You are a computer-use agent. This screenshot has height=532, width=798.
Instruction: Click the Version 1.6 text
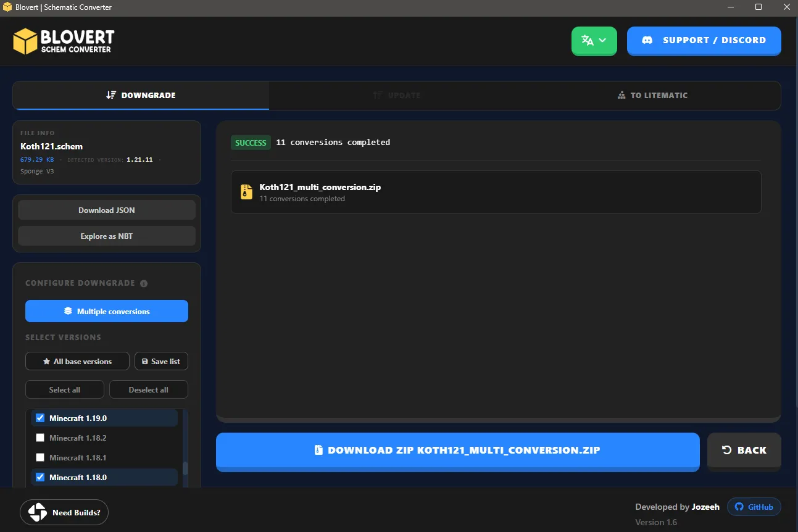656,522
